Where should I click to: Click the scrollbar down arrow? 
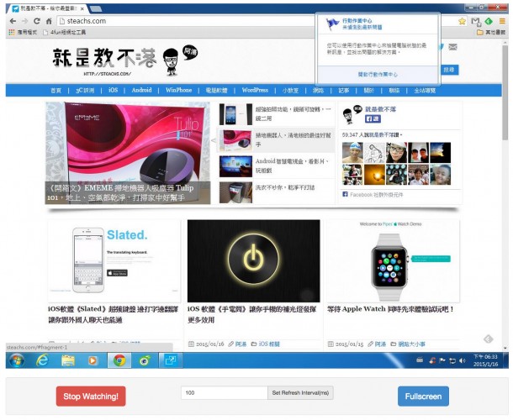pos(505,348)
